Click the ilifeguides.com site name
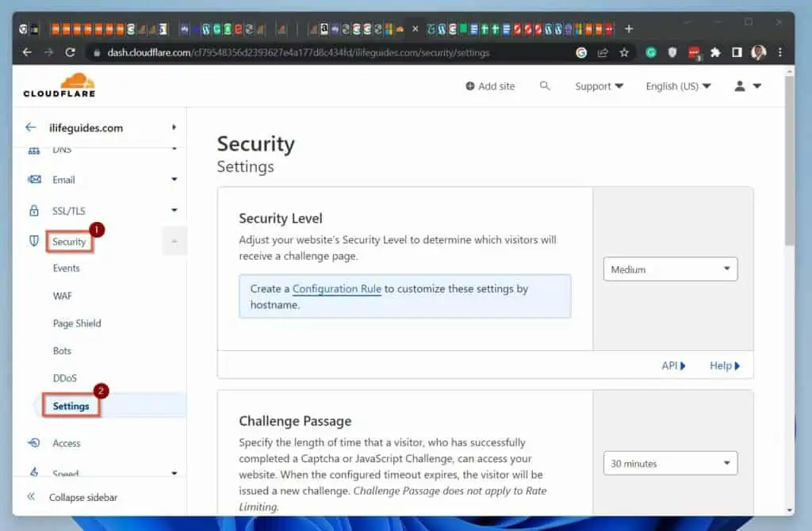Viewport: 812px width, 531px height. tap(86, 128)
